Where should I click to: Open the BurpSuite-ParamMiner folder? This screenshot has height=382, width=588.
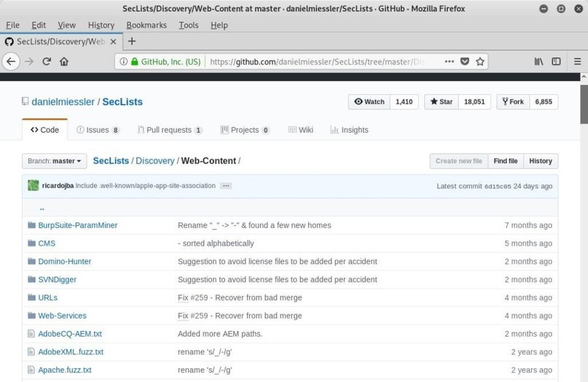click(77, 225)
